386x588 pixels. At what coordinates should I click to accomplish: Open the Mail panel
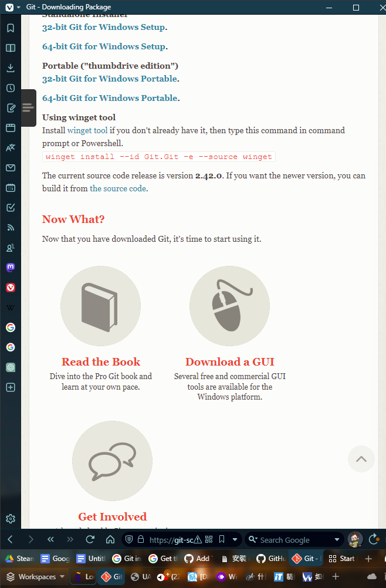[x=11, y=168]
